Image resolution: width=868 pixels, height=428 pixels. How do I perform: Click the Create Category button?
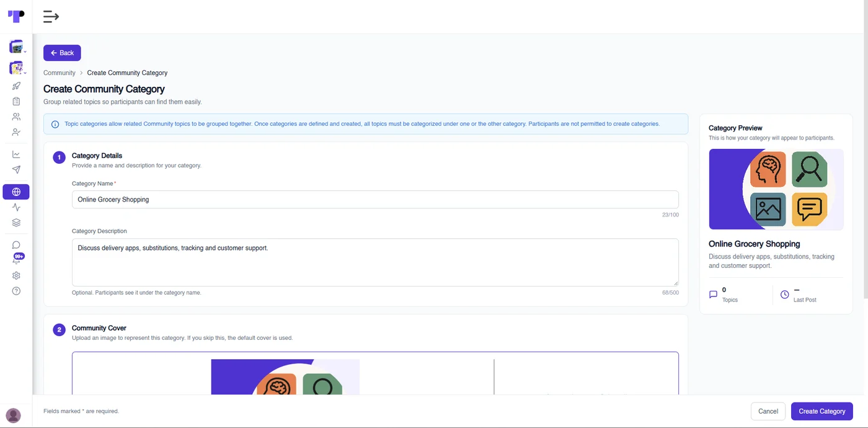coord(821,411)
